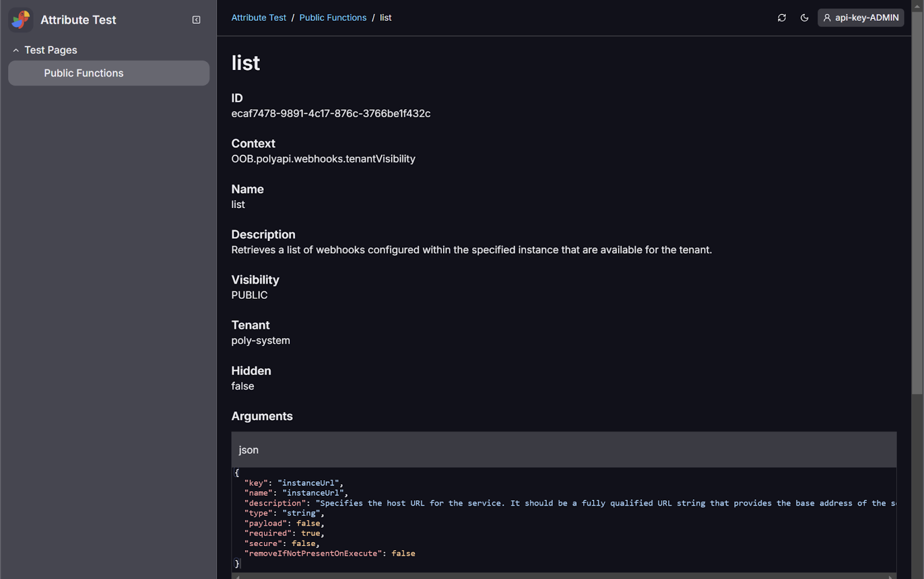Click the Attribute Test app logo
The image size is (924, 579).
pos(21,20)
